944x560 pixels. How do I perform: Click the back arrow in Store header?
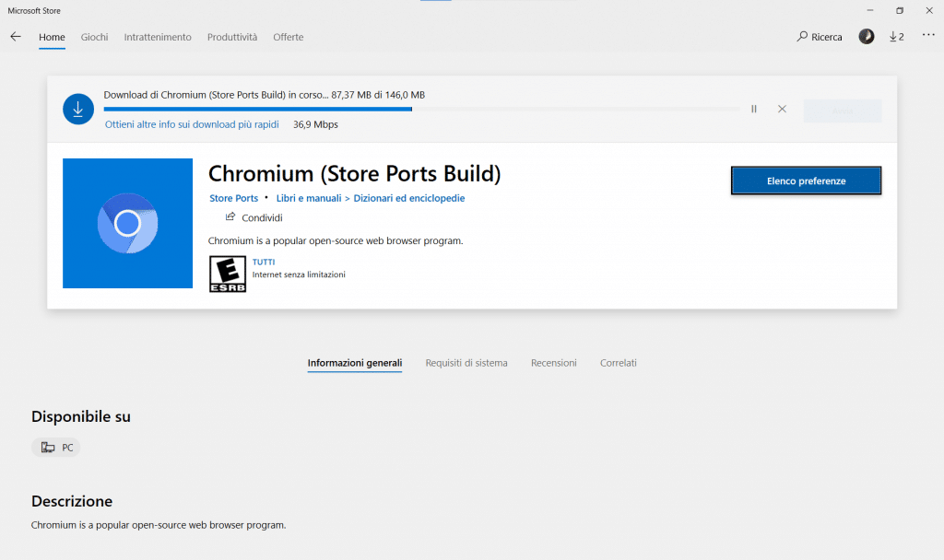[16, 37]
